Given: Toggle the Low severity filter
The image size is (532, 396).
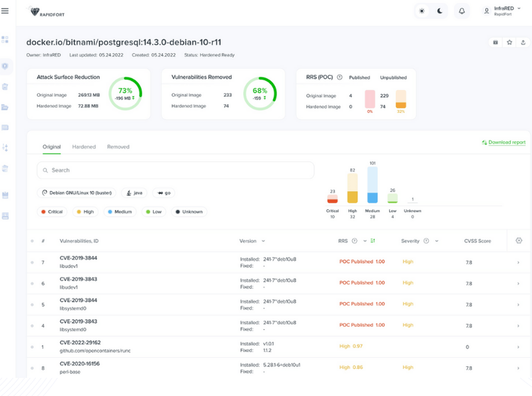Looking at the screenshot, I should (154, 212).
